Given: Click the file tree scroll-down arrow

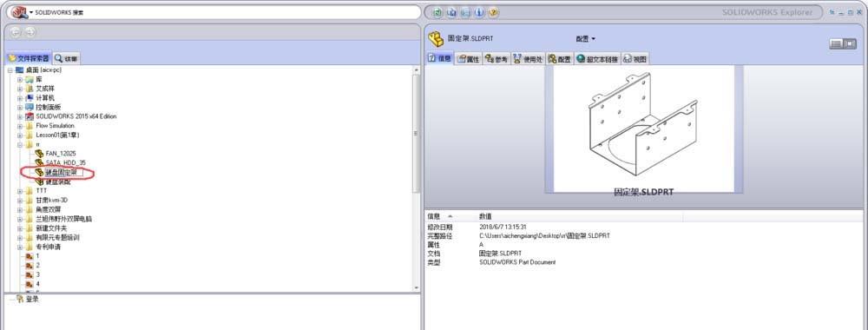Looking at the screenshot, I should pos(417,288).
